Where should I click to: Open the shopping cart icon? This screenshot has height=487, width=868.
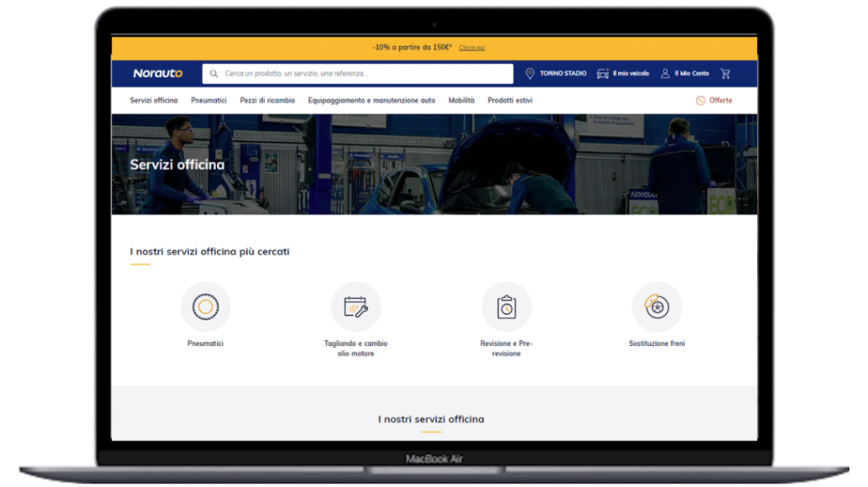coord(726,74)
